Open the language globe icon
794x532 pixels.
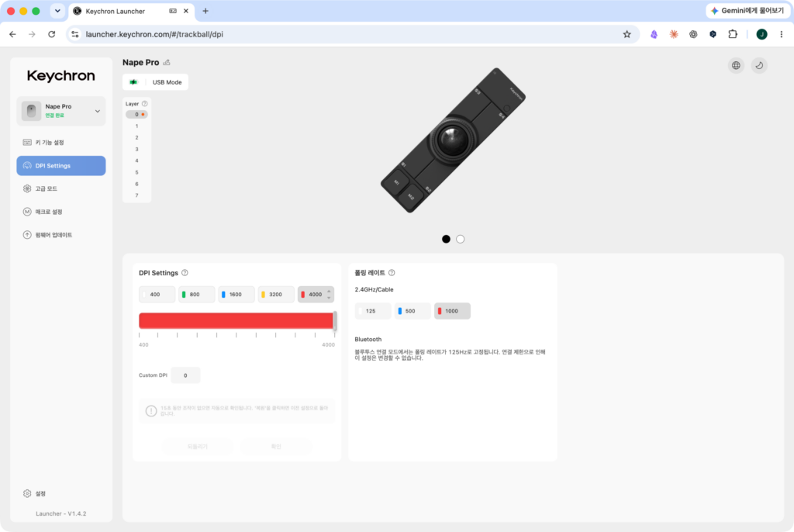click(x=736, y=65)
